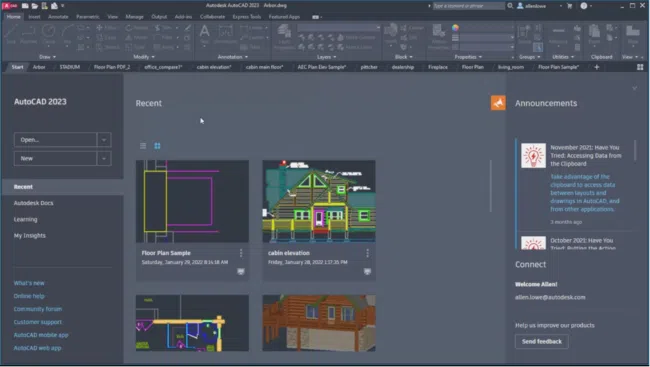The width and height of the screenshot is (650, 367).
Task: Open the three-dot menu on cabin elevation card
Action: [367, 253]
